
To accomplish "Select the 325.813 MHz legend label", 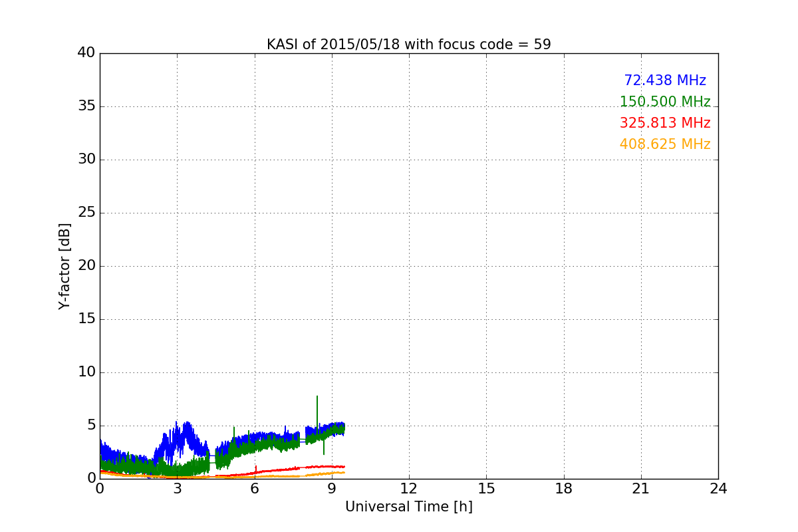I will (665, 123).
